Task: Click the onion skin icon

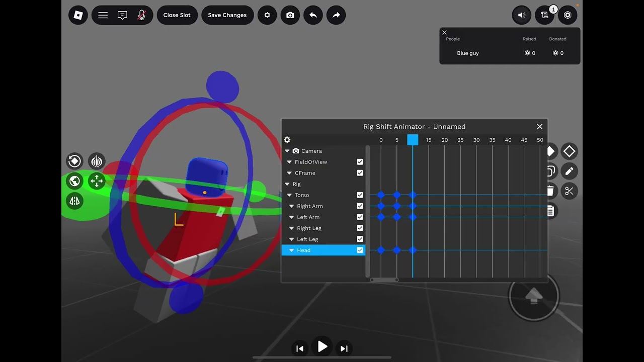Action: pos(97,161)
